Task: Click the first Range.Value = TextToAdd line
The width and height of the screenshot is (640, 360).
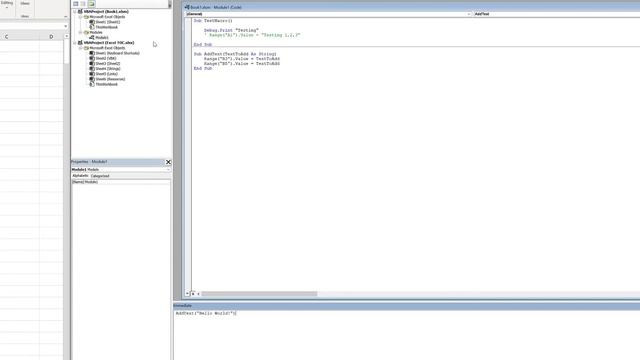Action: (242, 59)
